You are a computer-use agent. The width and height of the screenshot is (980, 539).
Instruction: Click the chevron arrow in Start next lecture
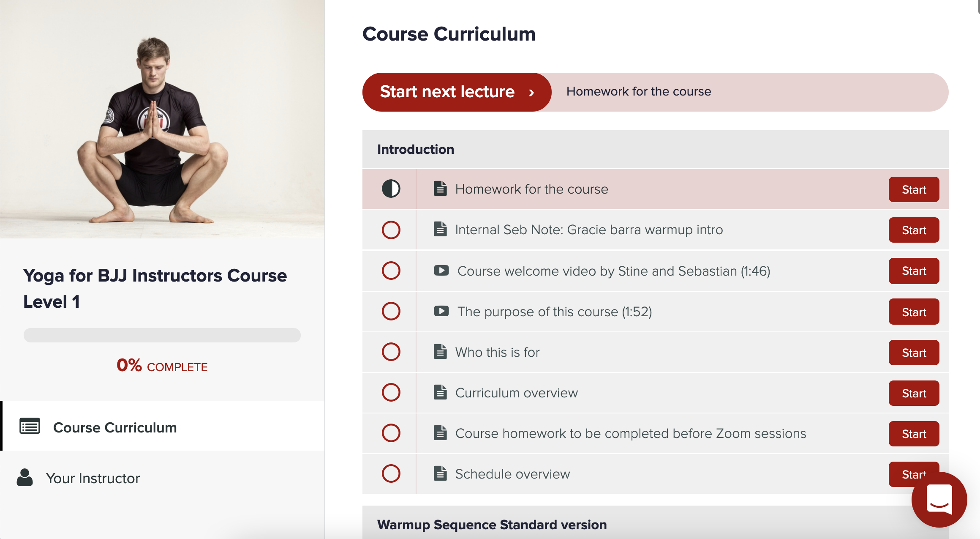coord(531,93)
